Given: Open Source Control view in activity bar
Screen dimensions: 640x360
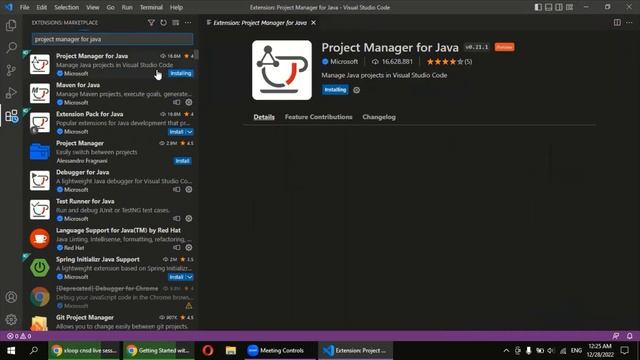Looking at the screenshot, I should pos(11,70).
